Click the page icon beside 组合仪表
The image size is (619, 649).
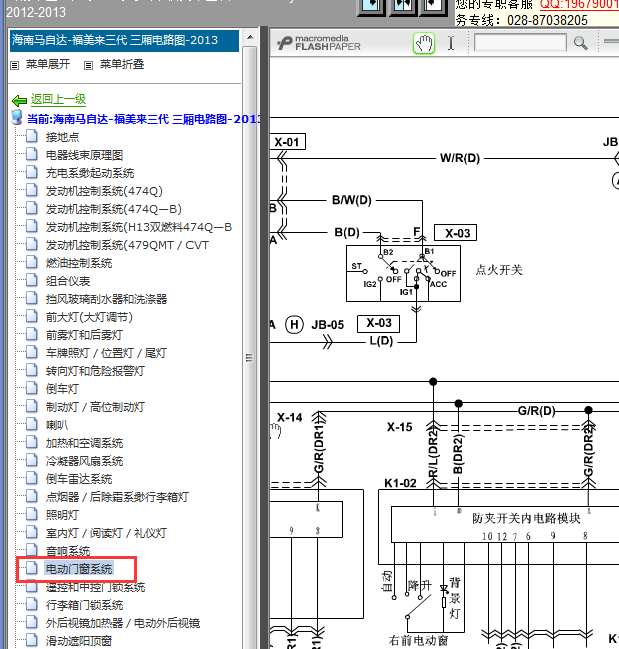(32, 280)
